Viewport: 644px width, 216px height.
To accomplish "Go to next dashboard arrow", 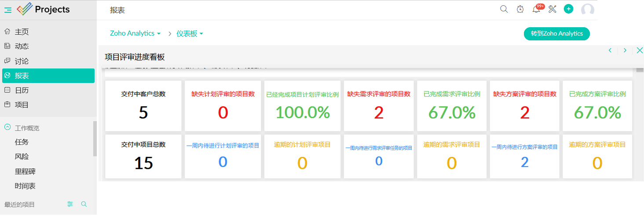I will [625, 50].
